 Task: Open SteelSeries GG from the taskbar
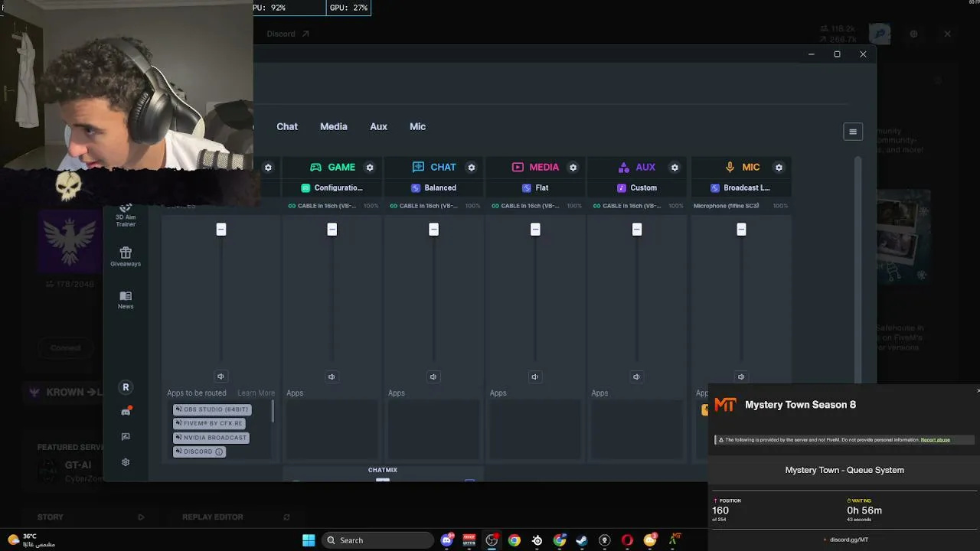pyautogui.click(x=537, y=540)
